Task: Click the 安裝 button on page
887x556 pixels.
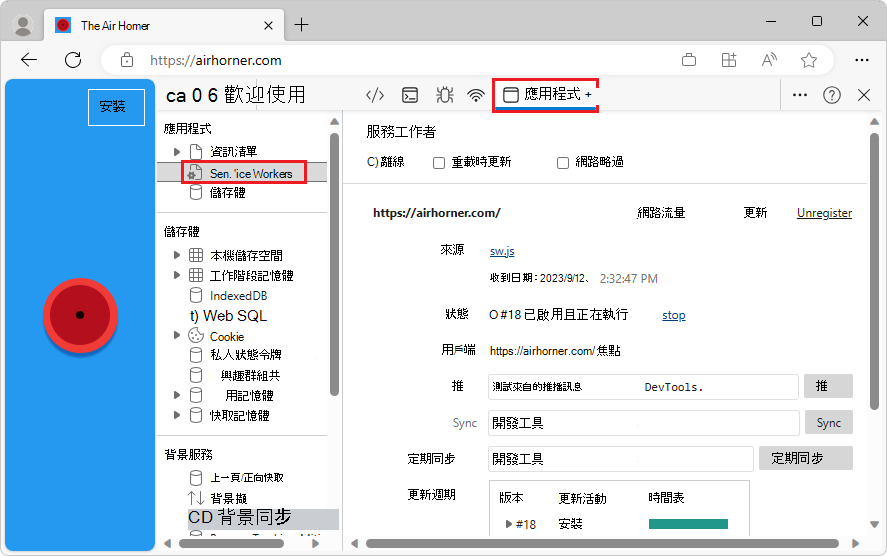Action: (x=117, y=107)
